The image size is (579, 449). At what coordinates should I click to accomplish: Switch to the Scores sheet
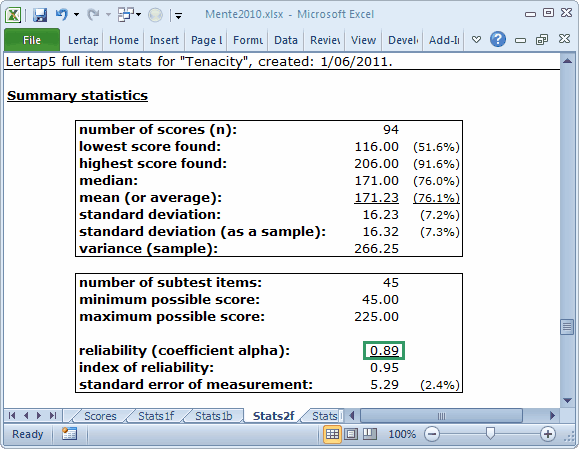[x=100, y=416]
